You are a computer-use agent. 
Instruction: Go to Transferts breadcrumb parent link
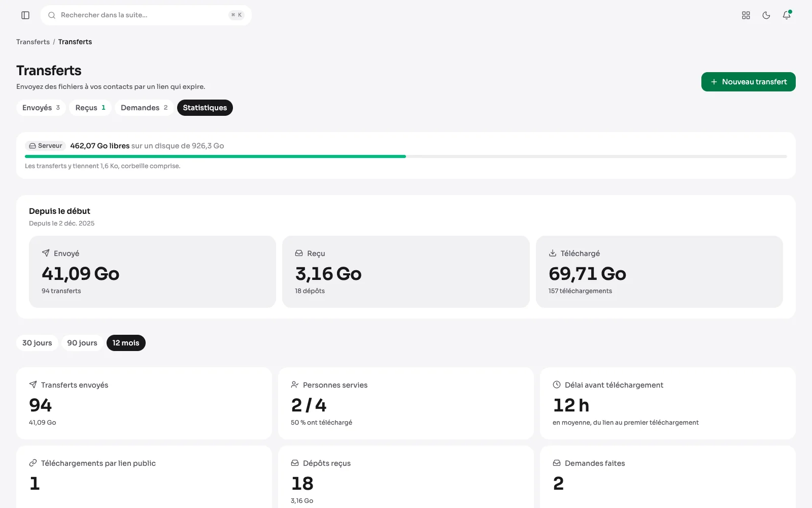[33, 42]
